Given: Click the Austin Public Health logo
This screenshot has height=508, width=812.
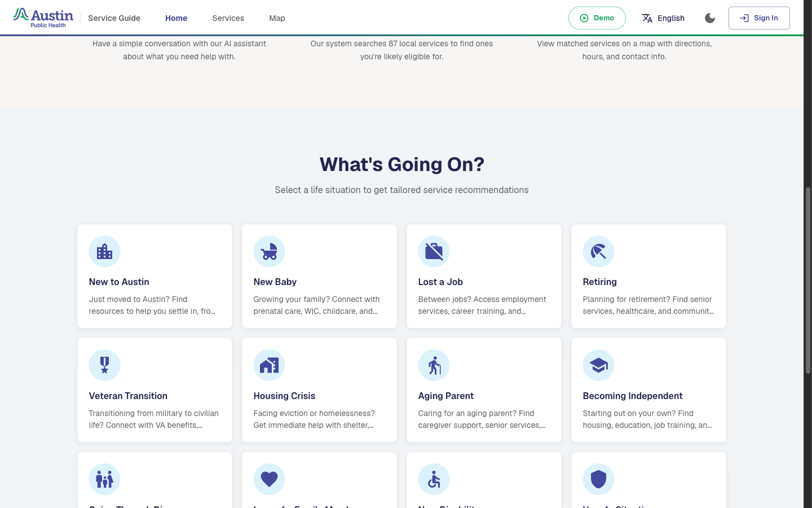Looking at the screenshot, I should pos(43,17).
